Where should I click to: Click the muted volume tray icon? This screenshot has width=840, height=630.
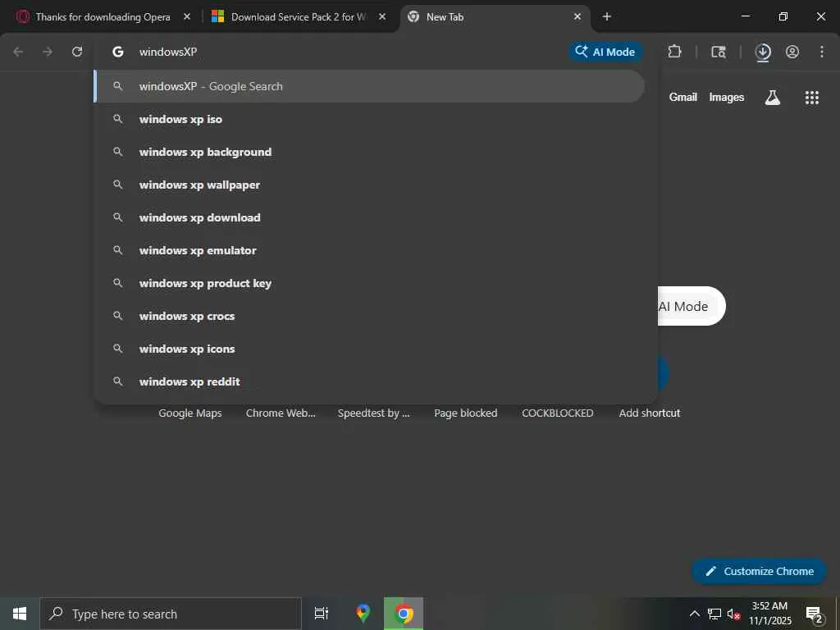click(733, 614)
